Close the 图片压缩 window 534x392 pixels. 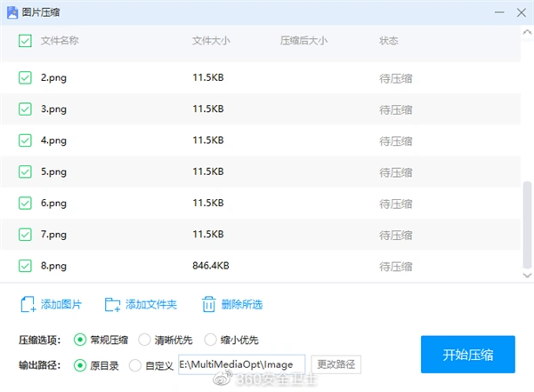tap(522, 12)
